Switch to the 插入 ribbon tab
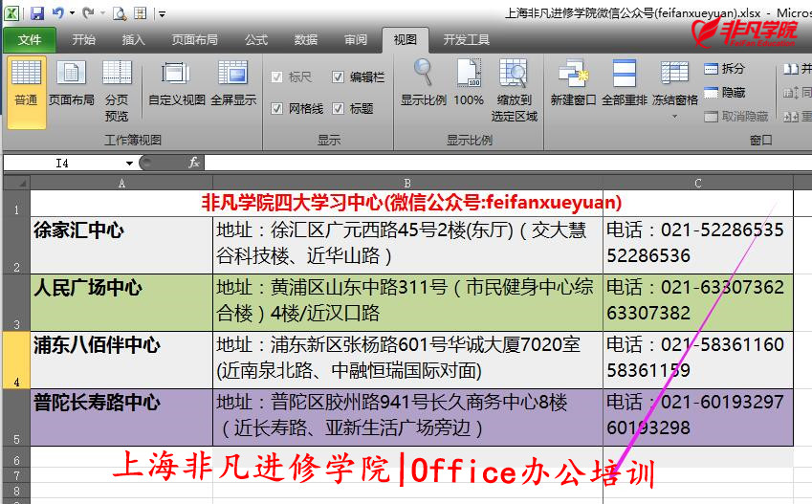Screen dimensions: 812x504 pyautogui.click(x=134, y=39)
